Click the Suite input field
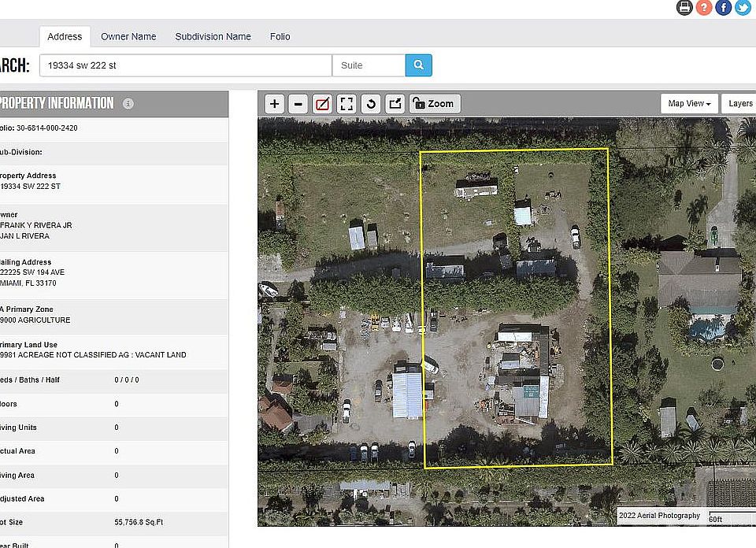The height and width of the screenshot is (548, 756). point(369,65)
